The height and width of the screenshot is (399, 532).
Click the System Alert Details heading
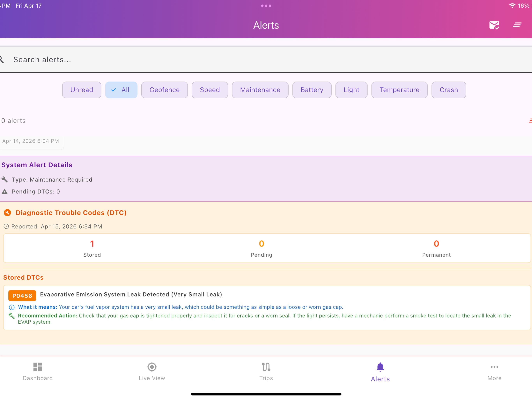[37, 165]
